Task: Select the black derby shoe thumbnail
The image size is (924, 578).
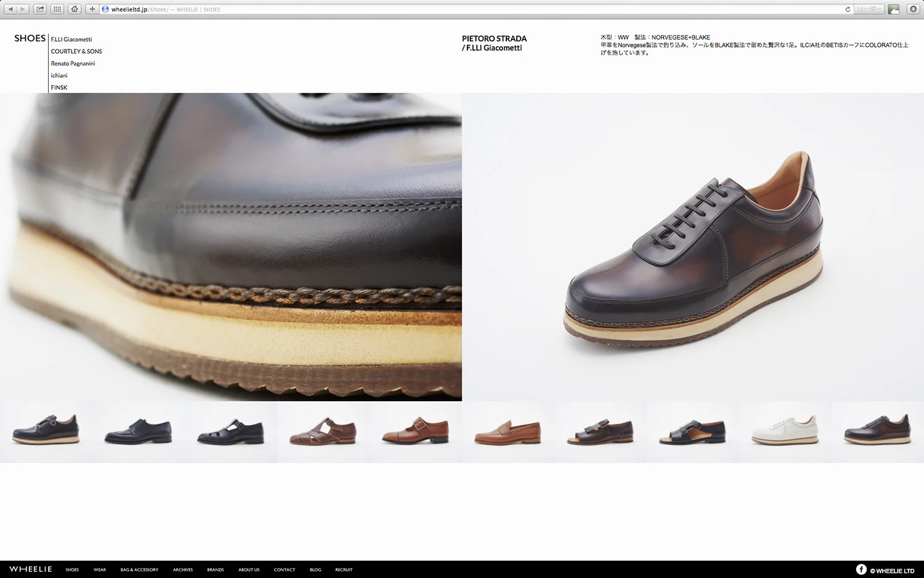Action: [x=139, y=432]
